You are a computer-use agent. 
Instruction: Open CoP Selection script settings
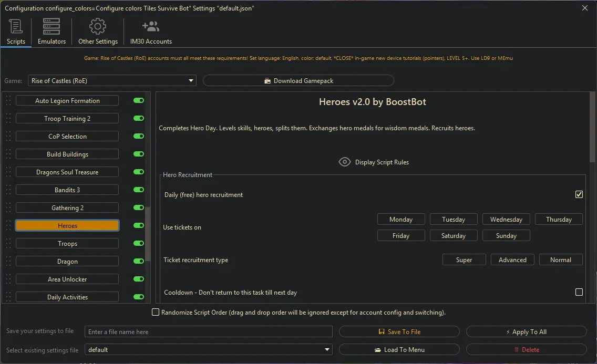[x=67, y=136]
